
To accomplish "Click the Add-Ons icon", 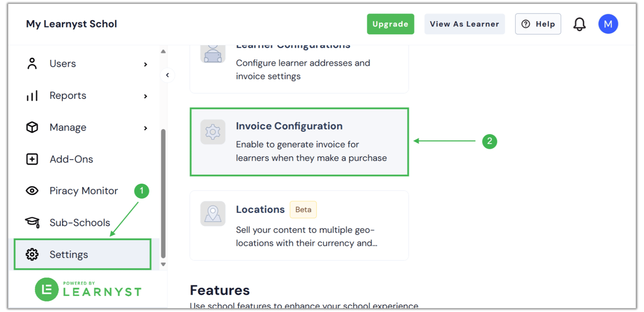I will click(32, 159).
